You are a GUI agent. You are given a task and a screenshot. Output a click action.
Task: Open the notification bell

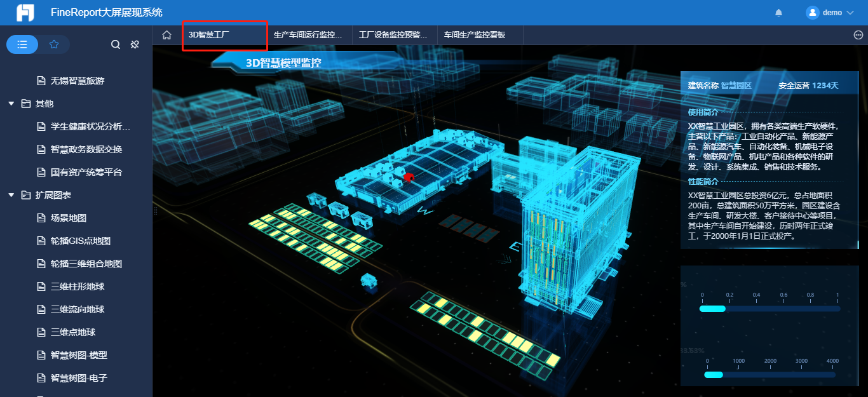click(x=778, y=13)
